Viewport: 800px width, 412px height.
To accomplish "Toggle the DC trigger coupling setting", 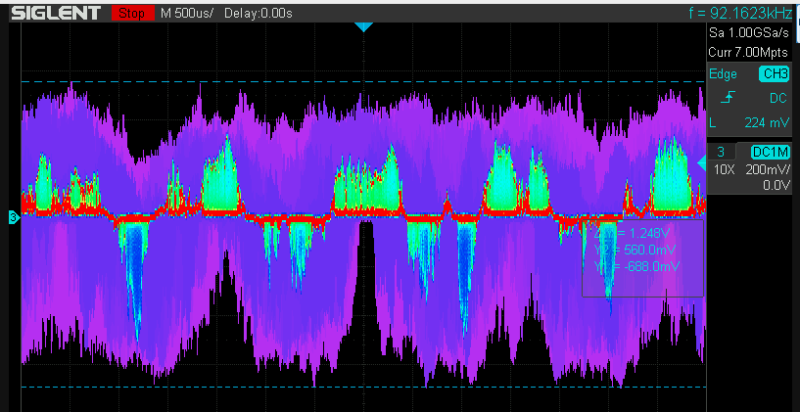I will click(777, 99).
